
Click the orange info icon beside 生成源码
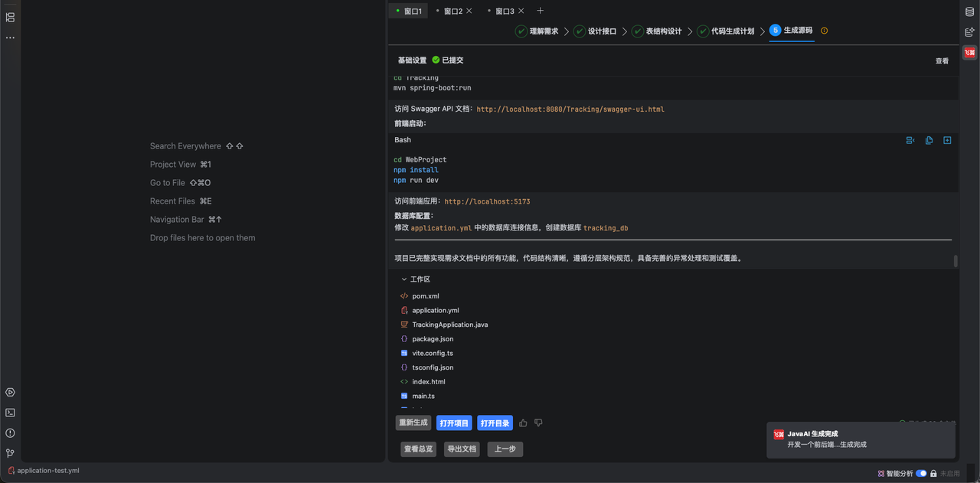click(825, 31)
